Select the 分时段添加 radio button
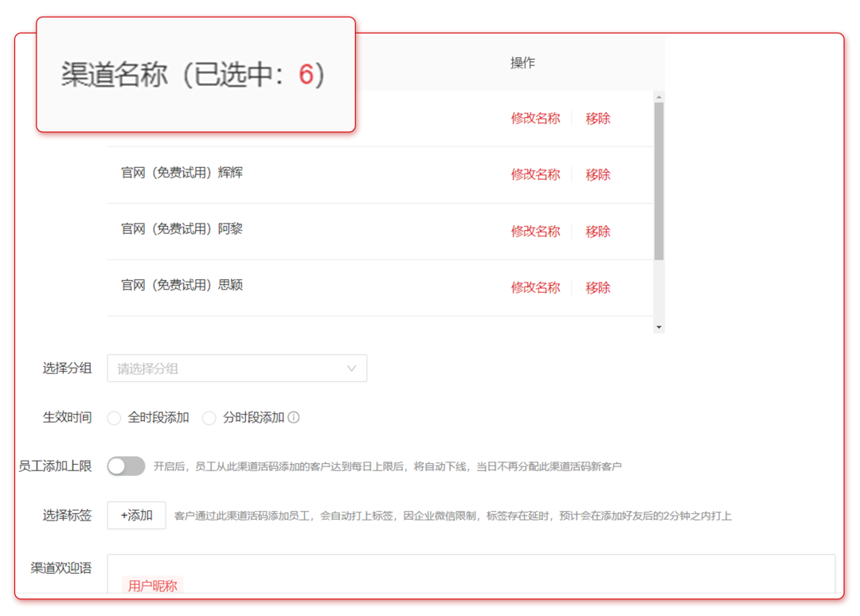 (x=209, y=417)
